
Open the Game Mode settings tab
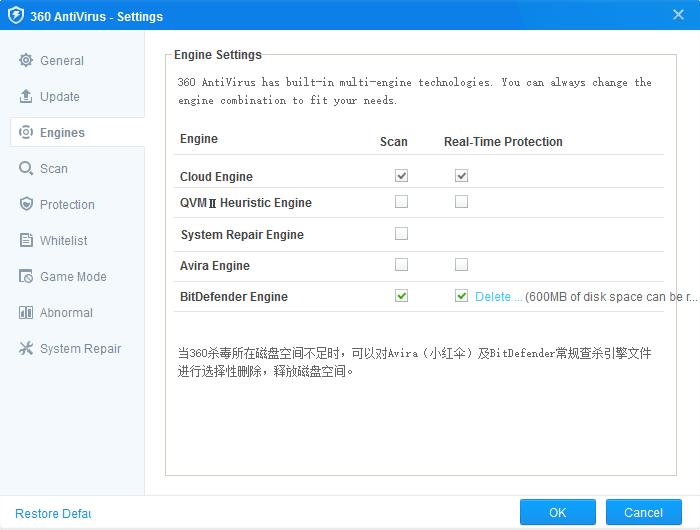pyautogui.click(x=73, y=277)
